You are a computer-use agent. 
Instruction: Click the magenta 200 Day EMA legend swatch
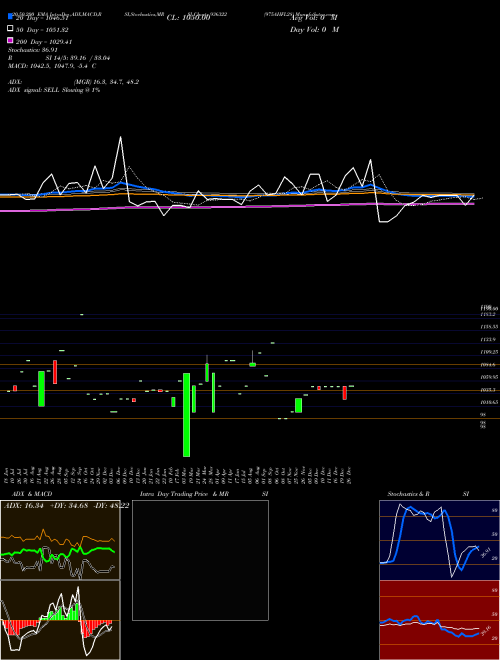click(11, 40)
